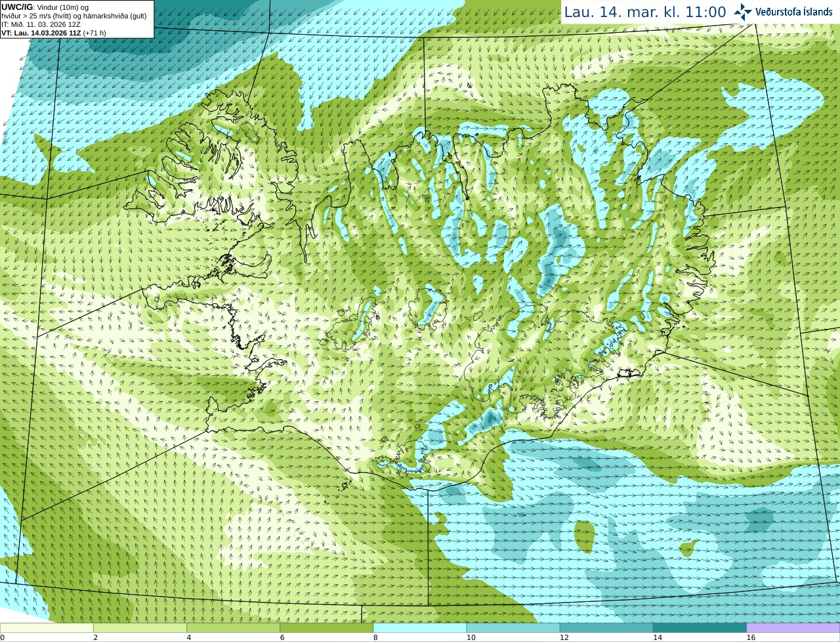The width and height of the screenshot is (840, 642).
Task: Click the "Veðurstofa Íslands" name text
Action: click(794, 12)
